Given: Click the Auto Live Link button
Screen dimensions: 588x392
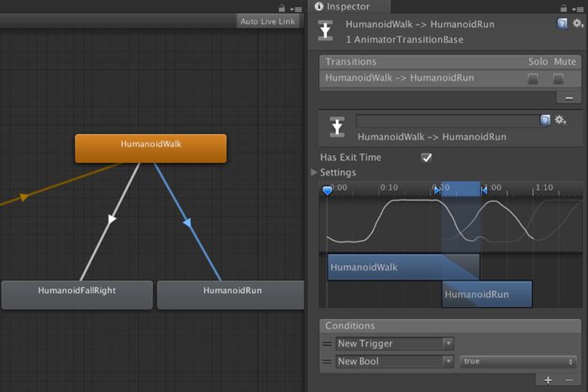Looking at the screenshot, I should (x=267, y=21).
